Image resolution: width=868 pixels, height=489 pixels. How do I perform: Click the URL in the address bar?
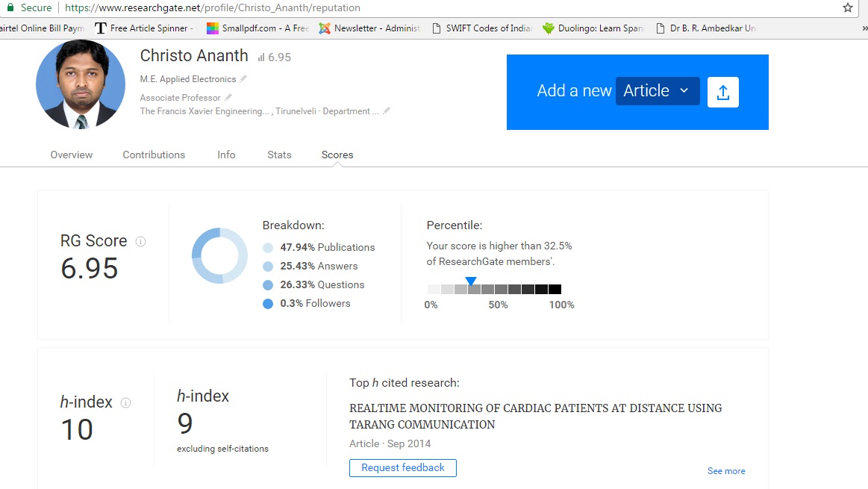point(213,7)
